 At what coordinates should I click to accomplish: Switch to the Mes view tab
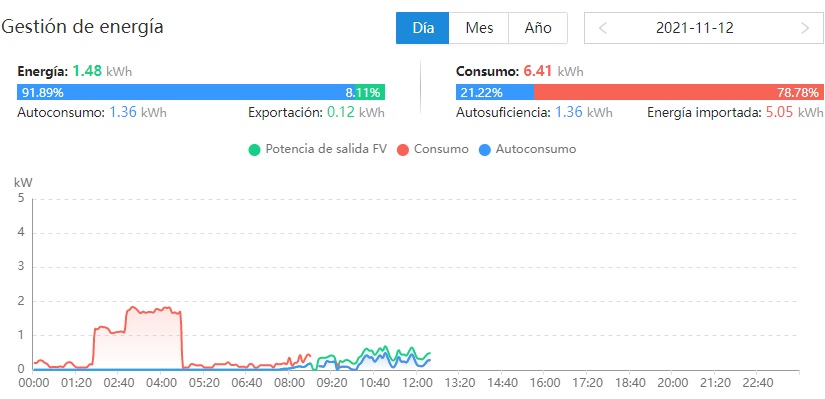[x=479, y=28]
